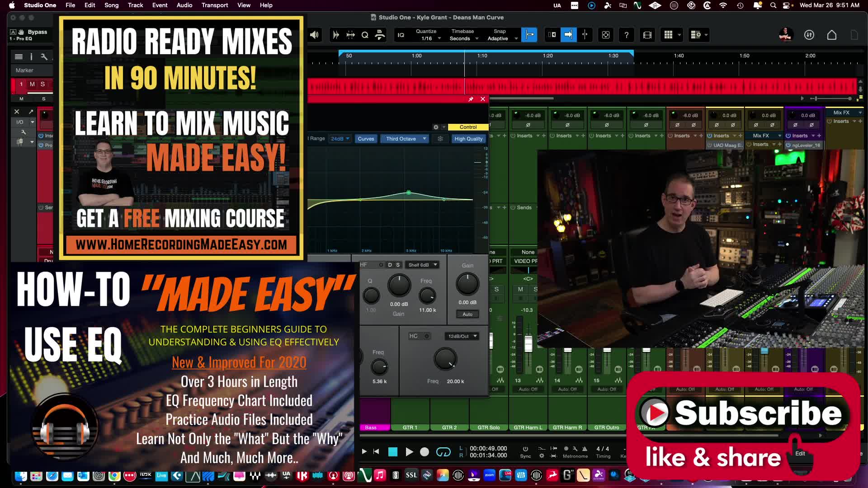The height and width of the screenshot is (488, 868).
Task: Open the Audio menu
Action: pyautogui.click(x=184, y=5)
